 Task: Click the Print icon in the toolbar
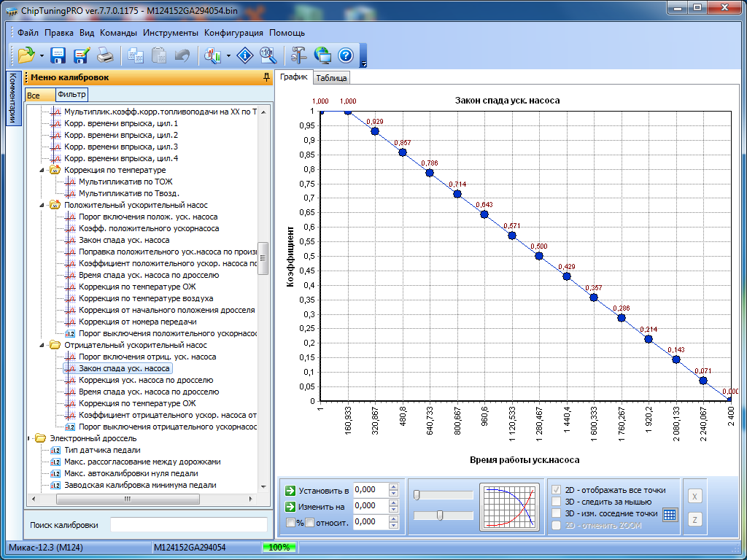105,55
